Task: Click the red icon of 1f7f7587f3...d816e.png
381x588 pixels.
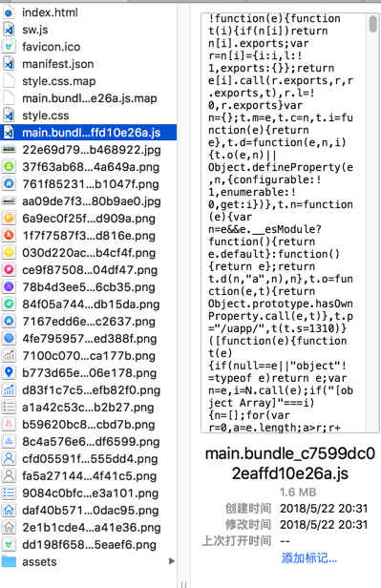Action: [9, 236]
